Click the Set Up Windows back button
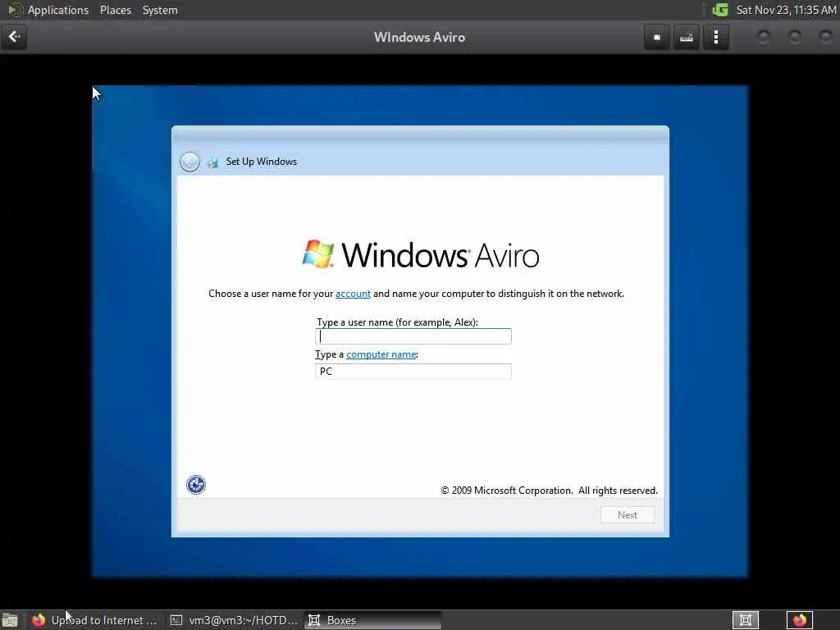 [x=189, y=162]
